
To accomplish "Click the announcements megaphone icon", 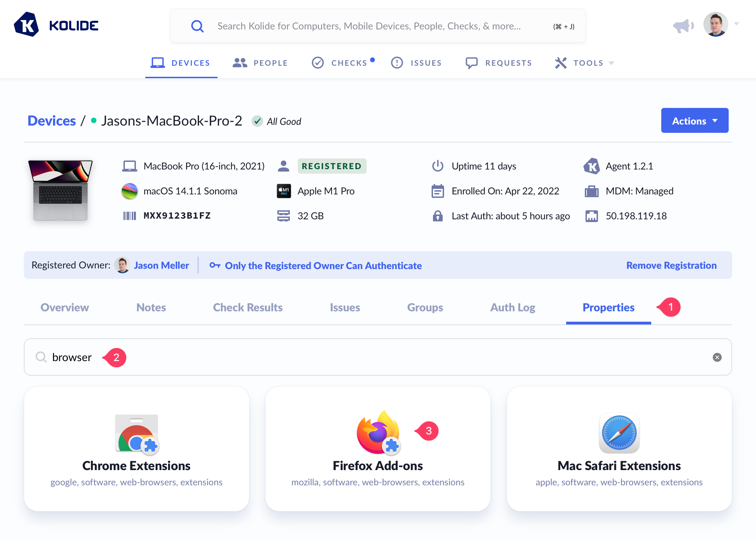I will (x=683, y=26).
